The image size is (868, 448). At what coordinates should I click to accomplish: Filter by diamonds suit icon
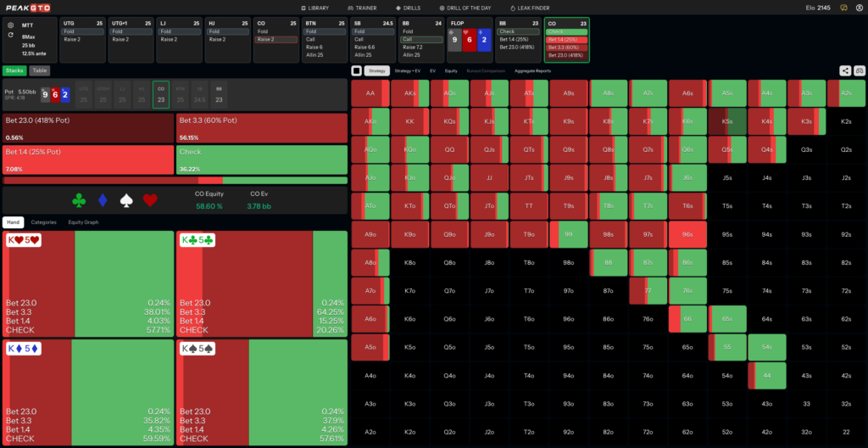pos(103,200)
